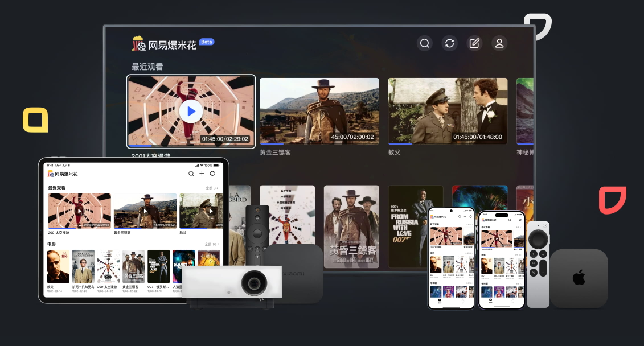The width and height of the screenshot is (644, 346).
Task: Tap plus icon on the left phone
Action: point(465,217)
